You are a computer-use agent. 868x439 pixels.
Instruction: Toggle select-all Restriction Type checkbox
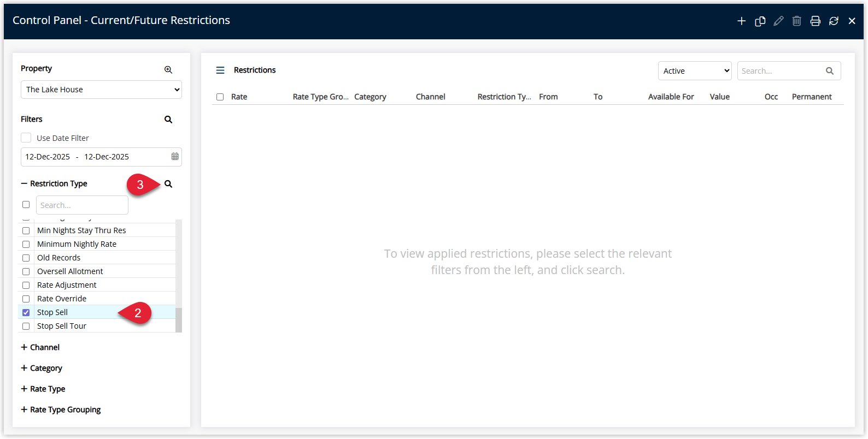pyautogui.click(x=26, y=205)
